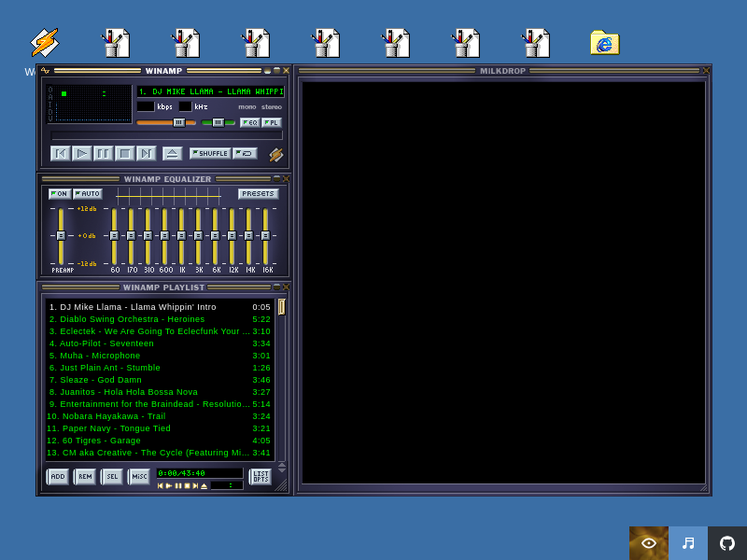747x560 pixels.
Task: Open the playlist Misc menu
Action: tap(139, 476)
